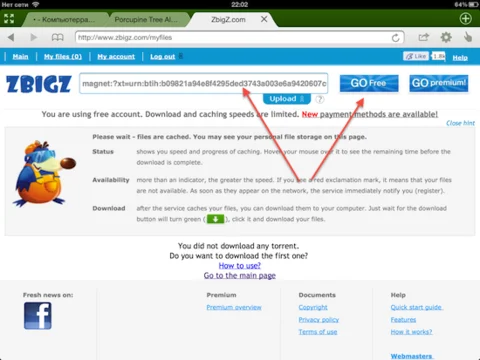Go forward with the right arrow
480x360 pixels.
33,37
